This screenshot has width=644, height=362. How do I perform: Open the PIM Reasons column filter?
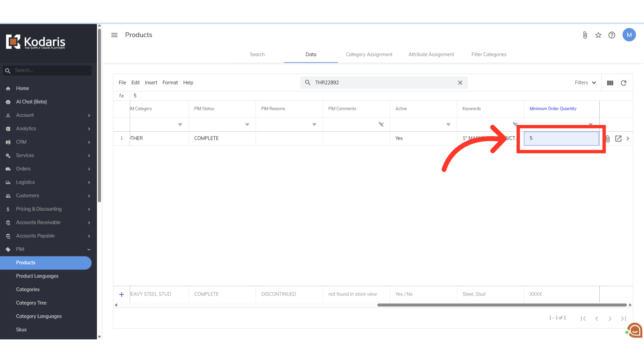[314, 124]
